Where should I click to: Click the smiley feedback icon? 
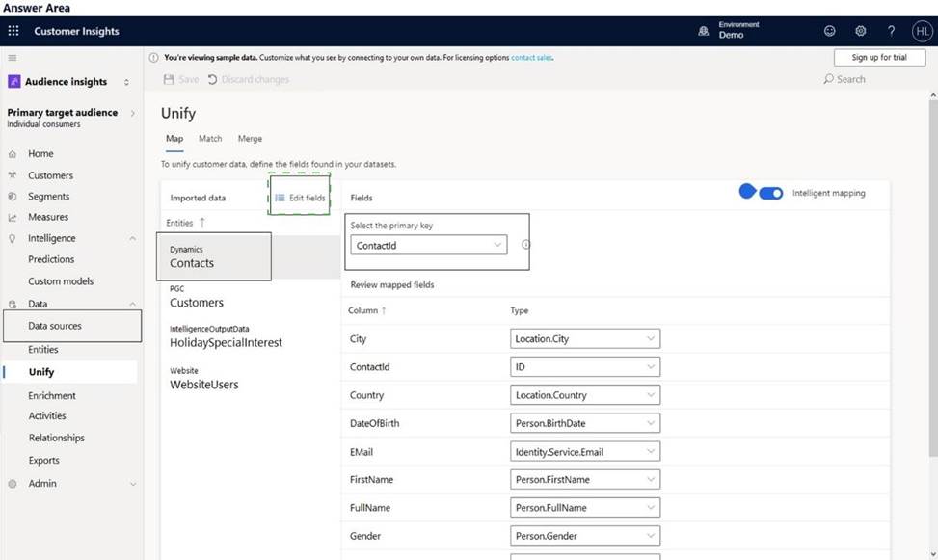click(x=830, y=31)
